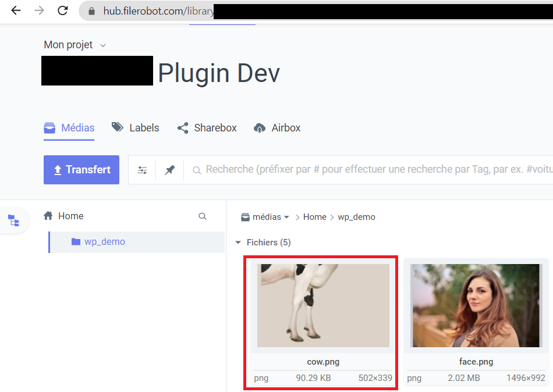Click the padlock site info icon

point(92,11)
